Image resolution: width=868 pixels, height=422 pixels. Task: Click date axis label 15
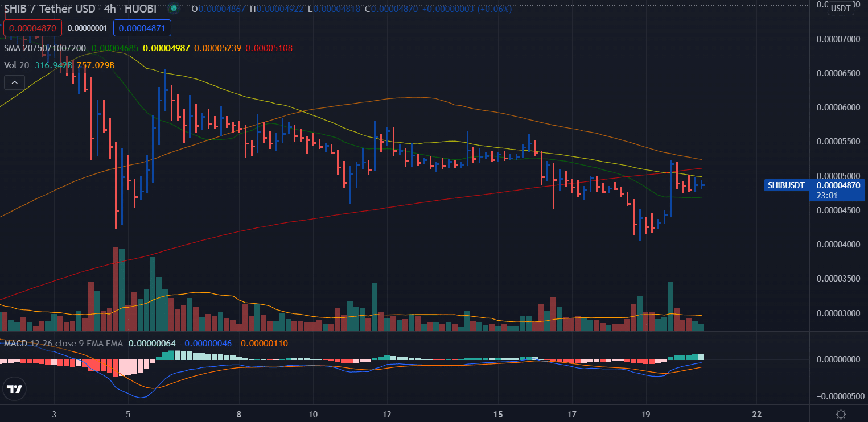(x=498, y=414)
